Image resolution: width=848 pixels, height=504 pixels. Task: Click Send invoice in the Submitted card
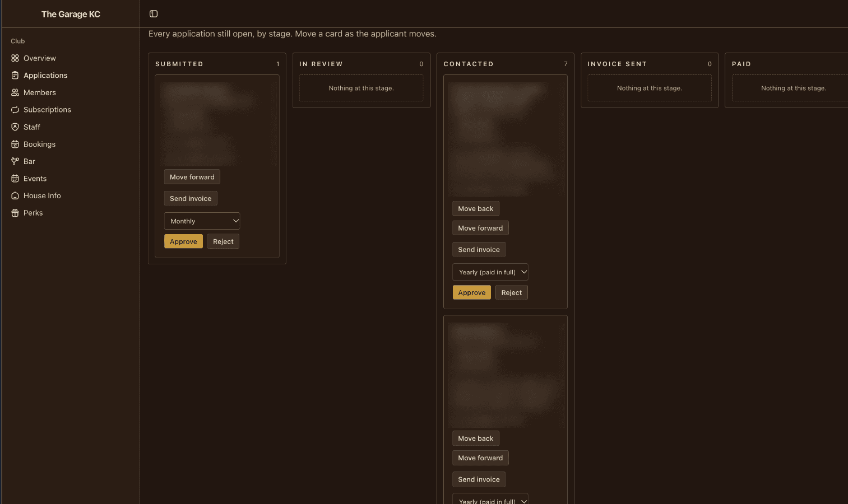tap(191, 198)
